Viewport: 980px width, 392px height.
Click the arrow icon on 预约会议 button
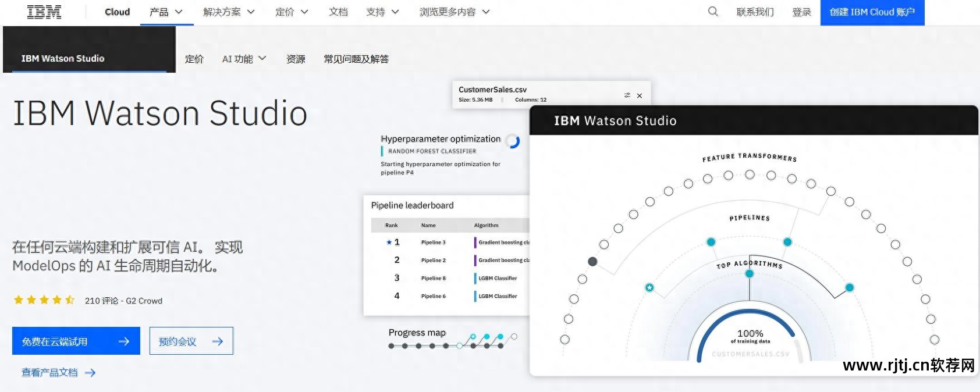point(218,341)
